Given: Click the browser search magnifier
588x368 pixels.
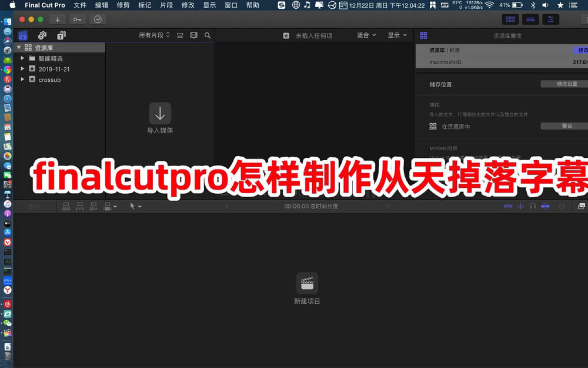Looking at the screenshot, I should pyautogui.click(x=208, y=35).
